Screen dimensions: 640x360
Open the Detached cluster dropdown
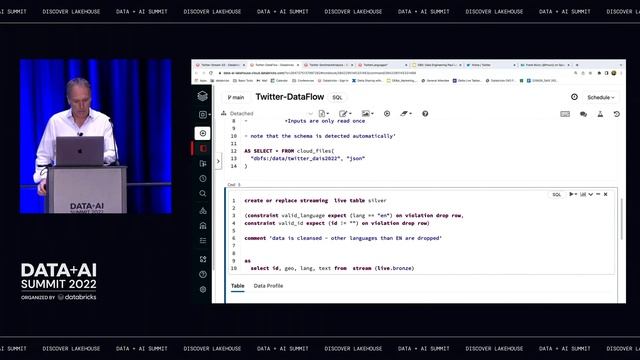pyautogui.click(x=267, y=113)
